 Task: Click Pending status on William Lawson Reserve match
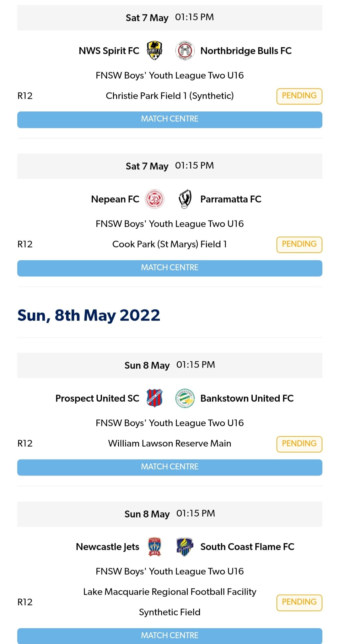point(299,444)
